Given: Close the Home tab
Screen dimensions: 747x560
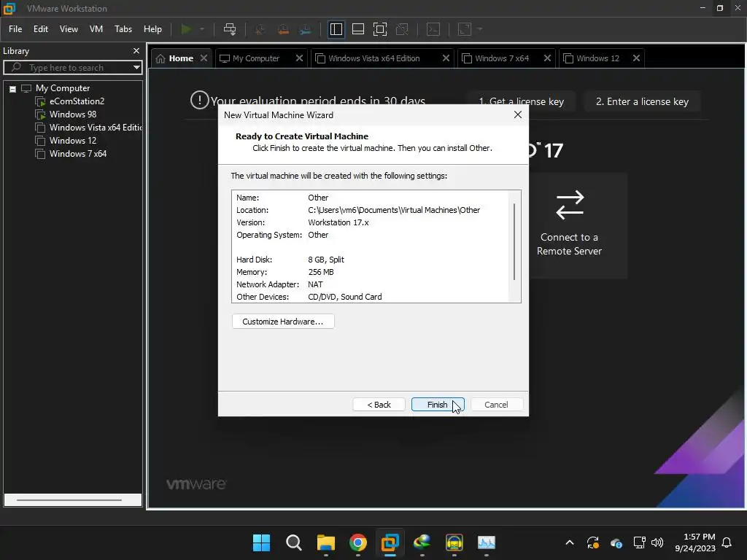Looking at the screenshot, I should [x=204, y=58].
